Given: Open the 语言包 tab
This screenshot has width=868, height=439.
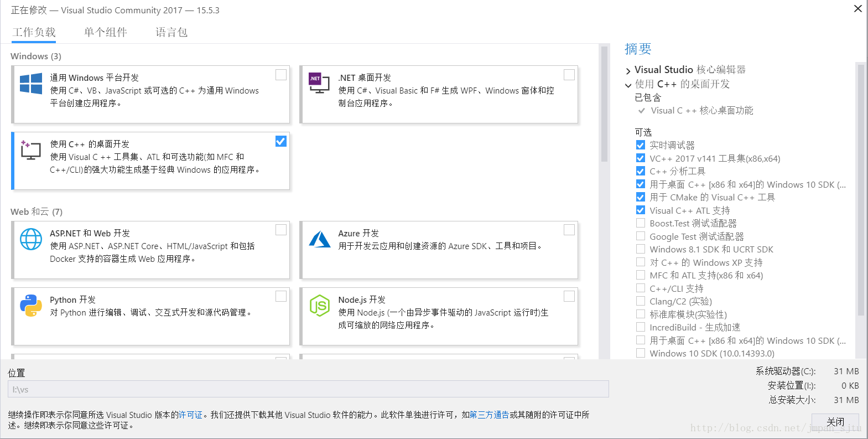Looking at the screenshot, I should 171,32.
